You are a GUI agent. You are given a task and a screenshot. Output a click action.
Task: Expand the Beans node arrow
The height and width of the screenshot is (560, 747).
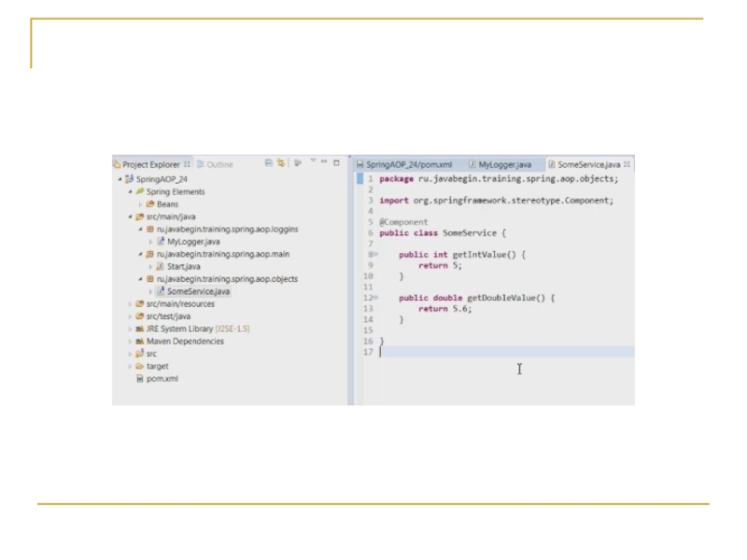[140, 204]
